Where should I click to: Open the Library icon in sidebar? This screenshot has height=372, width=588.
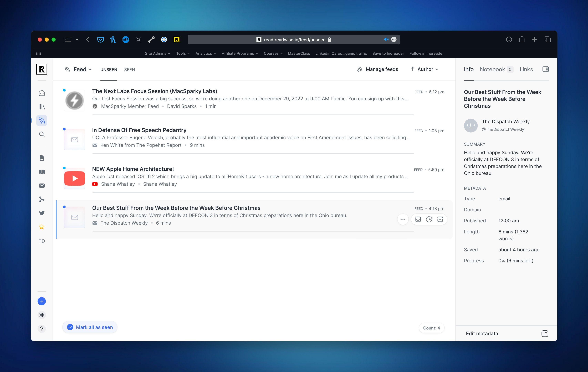tap(42, 107)
